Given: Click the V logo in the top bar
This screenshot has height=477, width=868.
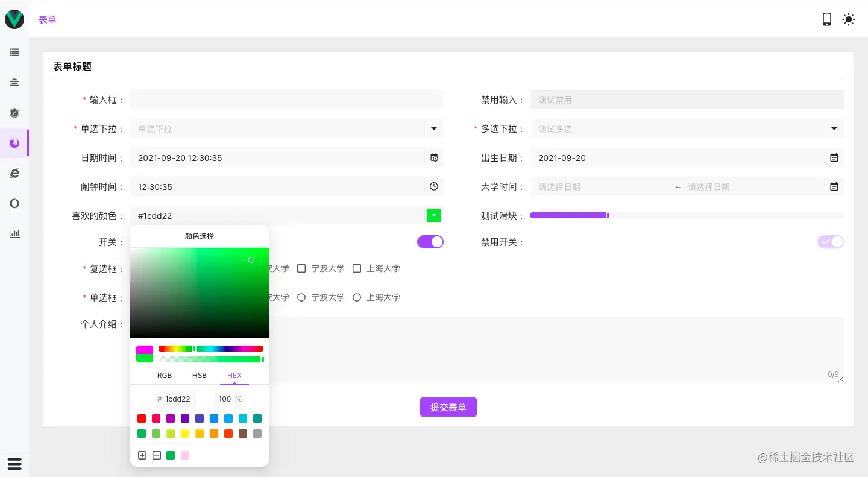Looking at the screenshot, I should pyautogui.click(x=14, y=19).
